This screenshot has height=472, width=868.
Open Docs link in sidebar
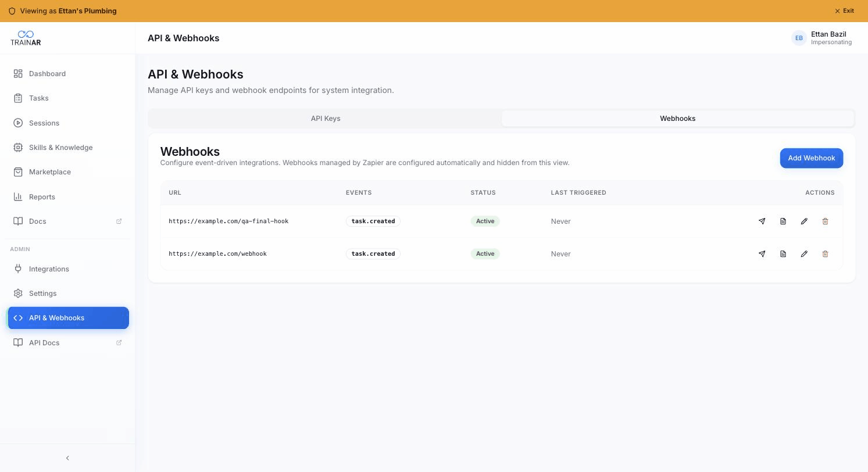coord(68,221)
